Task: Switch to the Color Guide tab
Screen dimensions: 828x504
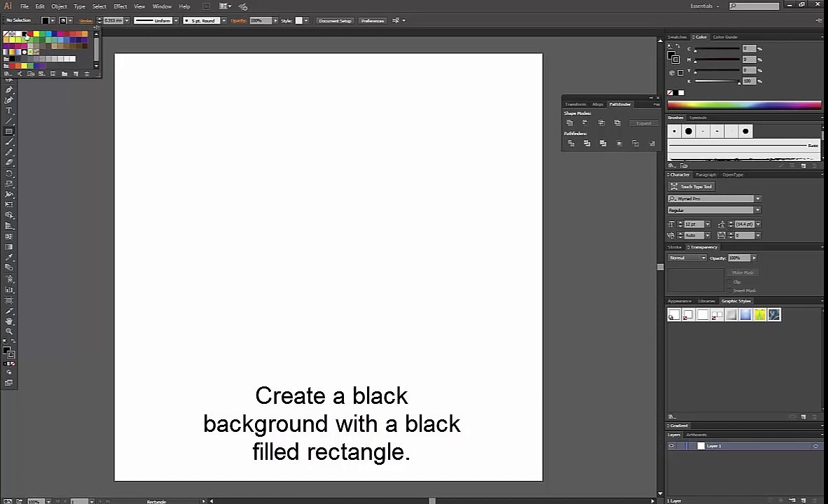Action: (x=725, y=37)
